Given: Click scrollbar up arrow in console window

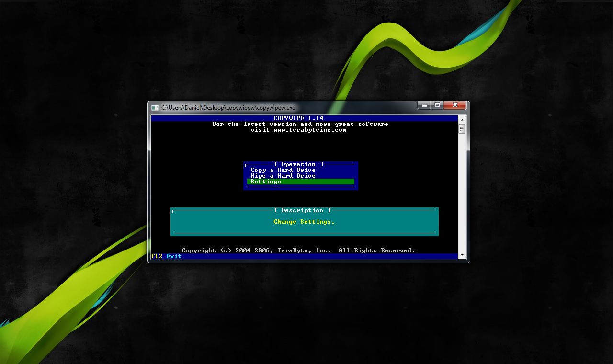Looking at the screenshot, I should pyautogui.click(x=462, y=119).
